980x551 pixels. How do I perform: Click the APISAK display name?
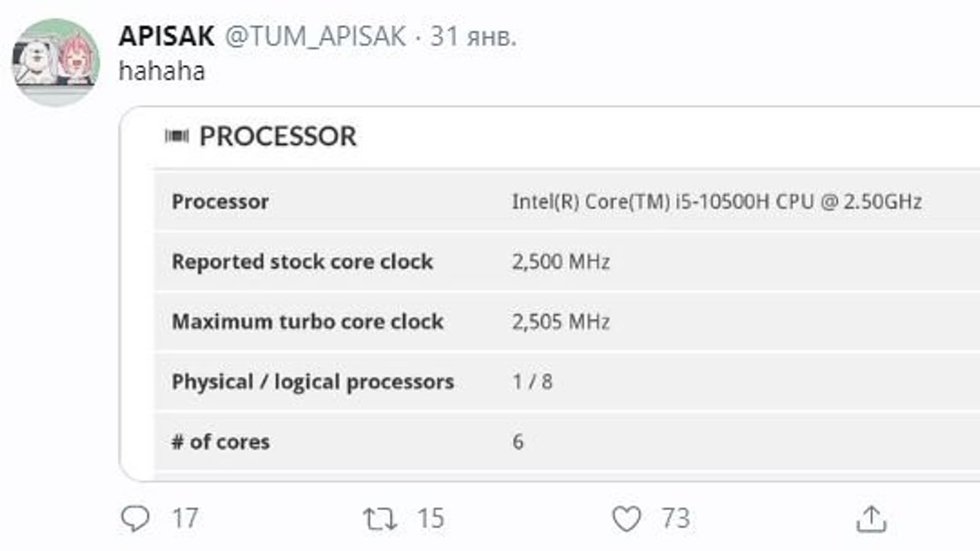tap(167, 36)
